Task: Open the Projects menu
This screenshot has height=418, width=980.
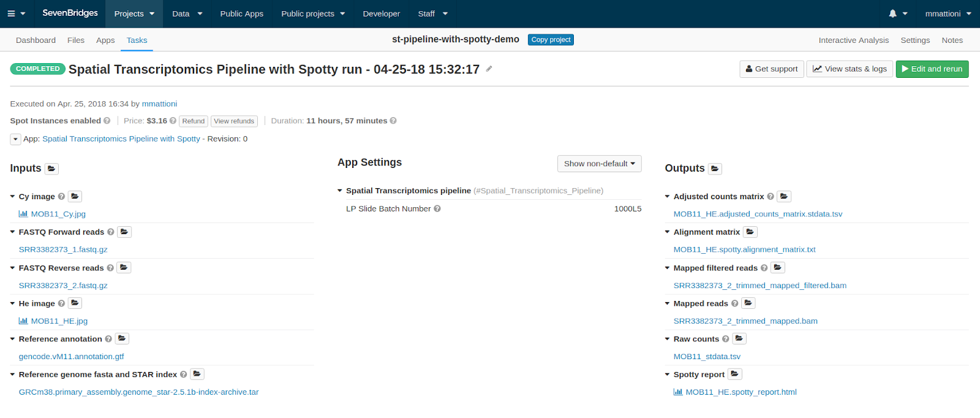Action: (x=134, y=13)
